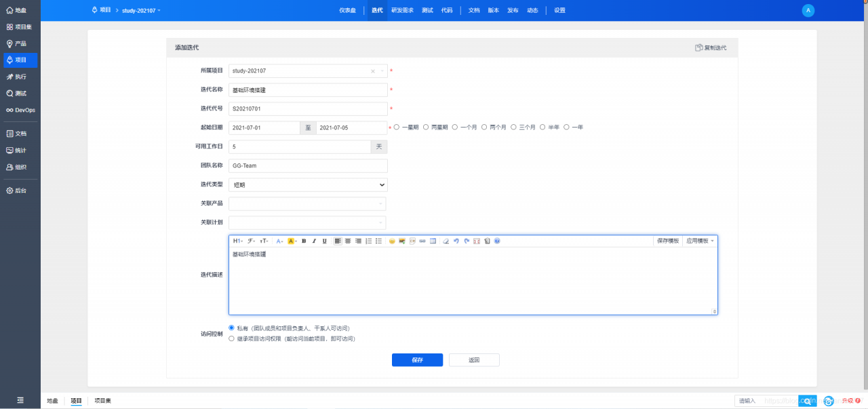
Task: Expand the study-202107 project switcher in header
Action: coord(141,10)
